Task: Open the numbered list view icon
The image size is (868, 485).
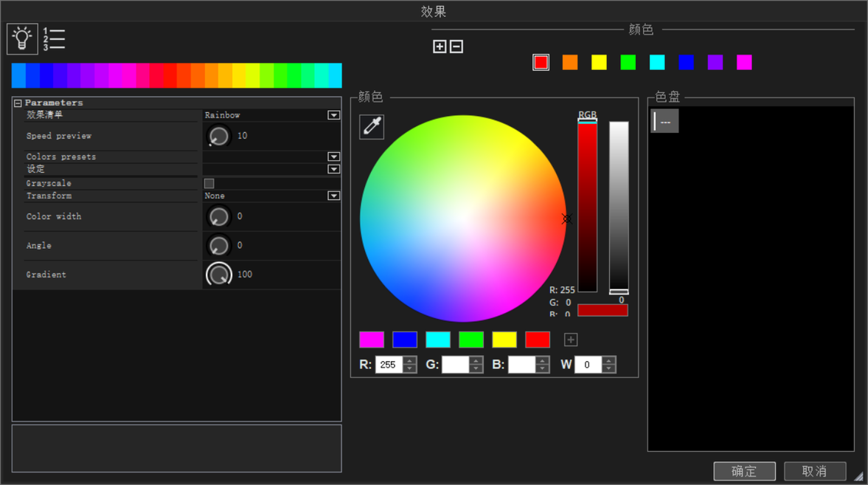Action: [55, 39]
